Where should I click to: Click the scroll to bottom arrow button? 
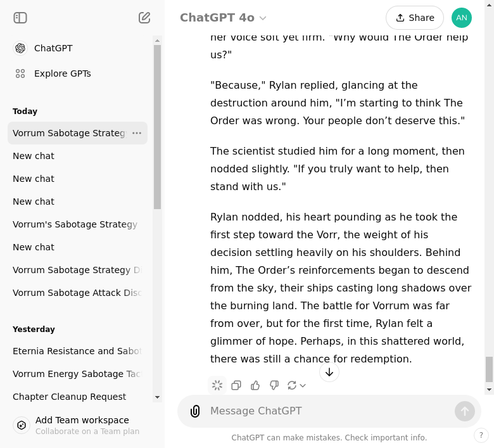[x=329, y=372]
